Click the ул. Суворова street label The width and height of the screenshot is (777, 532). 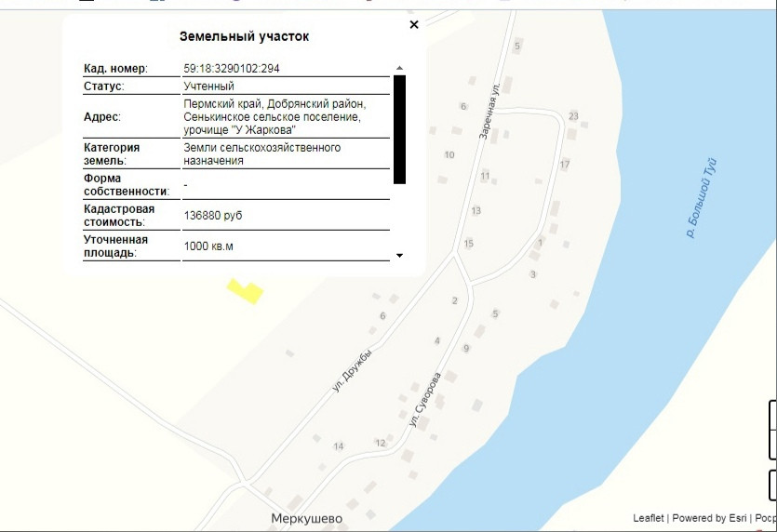(425, 399)
